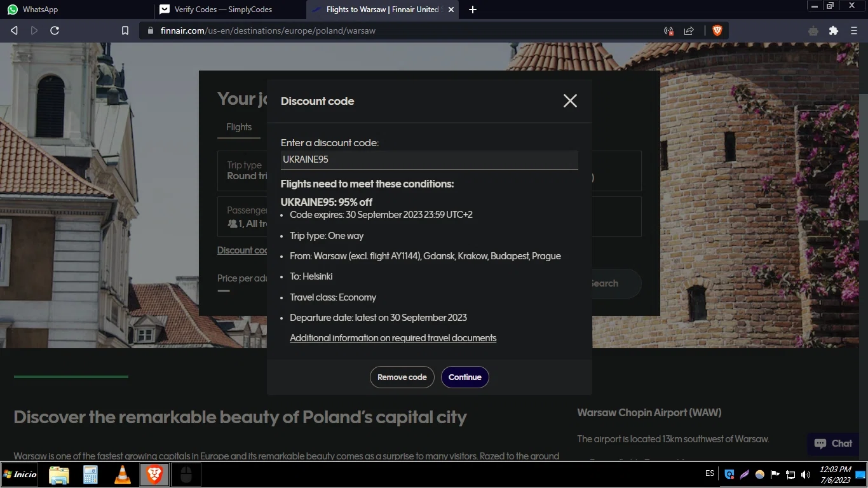This screenshot has height=488, width=868.
Task: Click the robot extension icon
Action: [x=813, y=30]
